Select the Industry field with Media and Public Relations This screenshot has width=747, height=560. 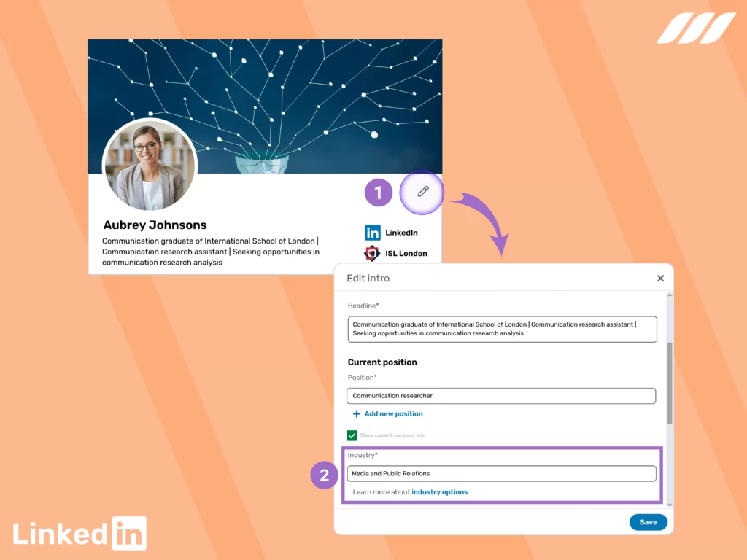coord(501,472)
